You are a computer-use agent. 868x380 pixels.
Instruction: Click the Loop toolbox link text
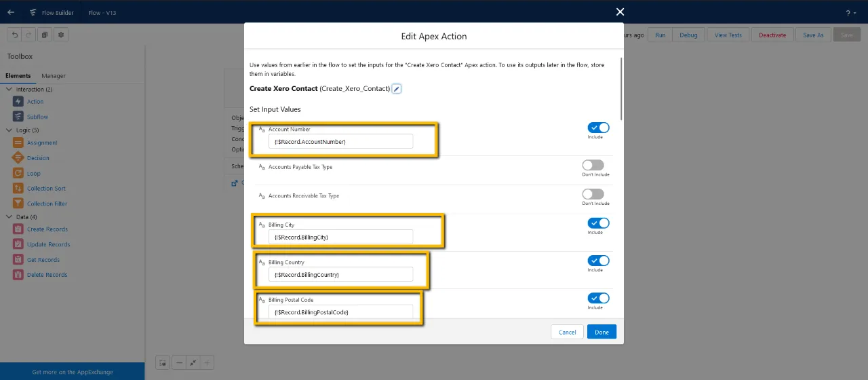pos(34,173)
